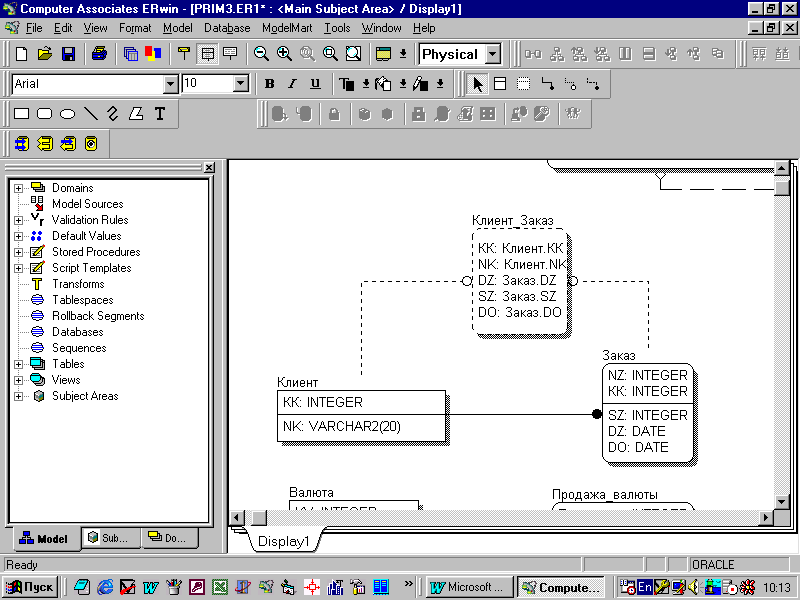The height and width of the screenshot is (600, 800).
Task: Select Tablespaces in the tree
Action: click(83, 300)
